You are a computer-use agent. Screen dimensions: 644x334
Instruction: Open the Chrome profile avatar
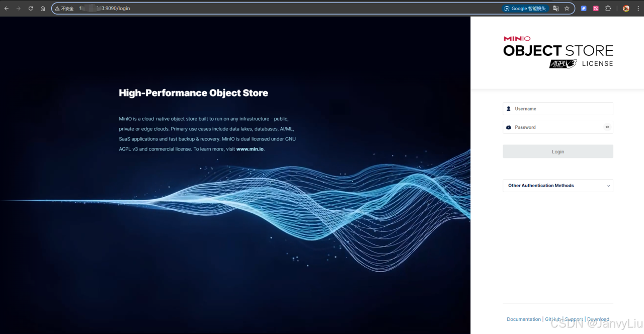(626, 9)
